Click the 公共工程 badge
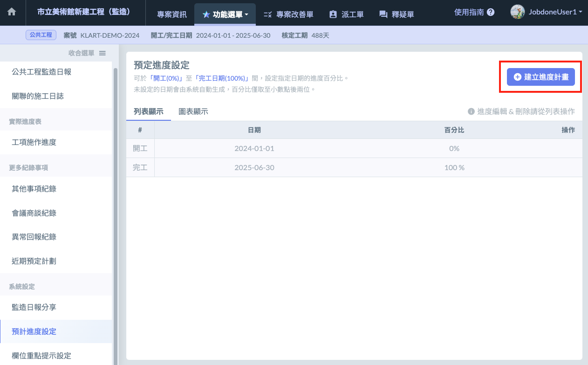588x365 pixels. point(41,35)
